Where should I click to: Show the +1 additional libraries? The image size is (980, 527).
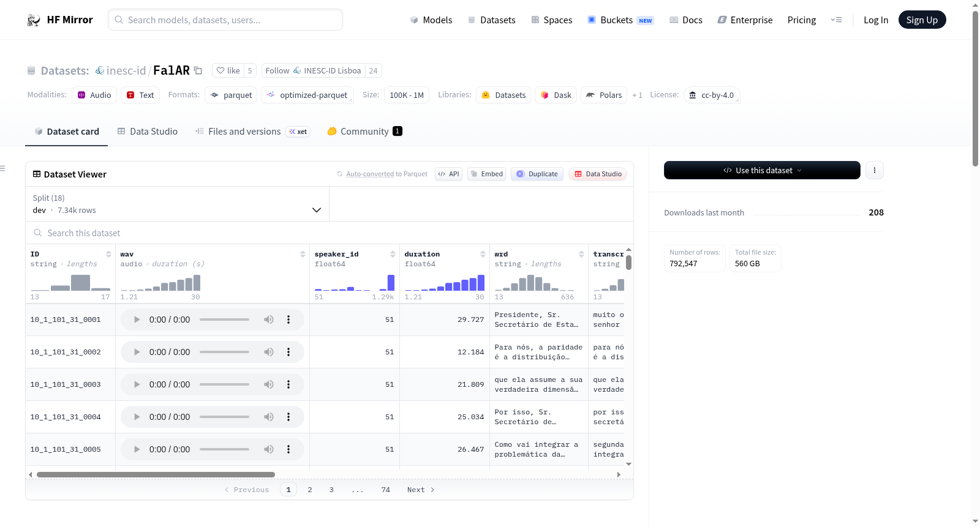[637, 95]
